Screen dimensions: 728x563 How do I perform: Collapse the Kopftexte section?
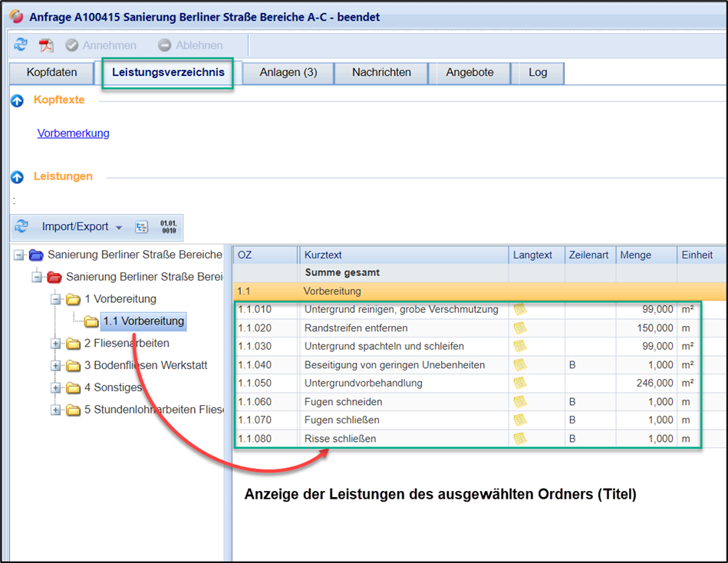(18, 100)
